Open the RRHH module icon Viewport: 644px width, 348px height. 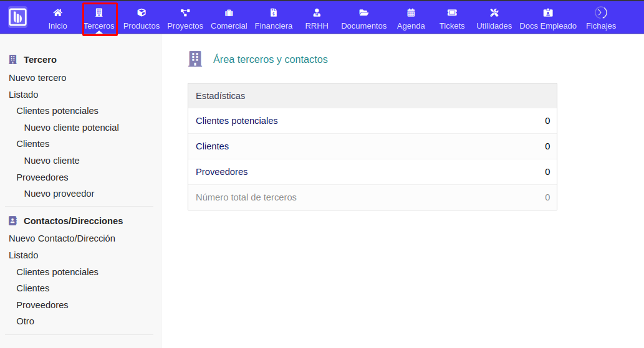(x=317, y=12)
